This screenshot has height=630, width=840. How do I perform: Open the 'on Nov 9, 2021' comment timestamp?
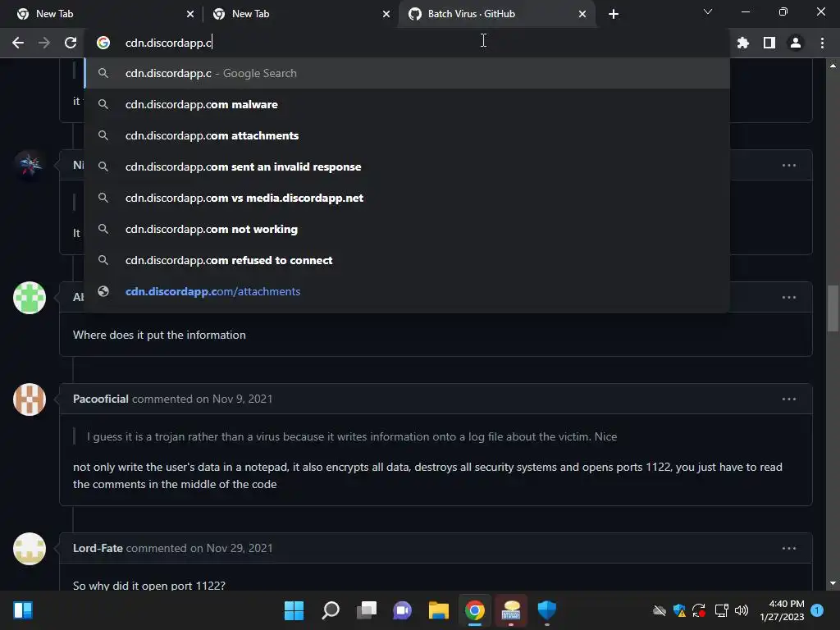[x=234, y=399]
